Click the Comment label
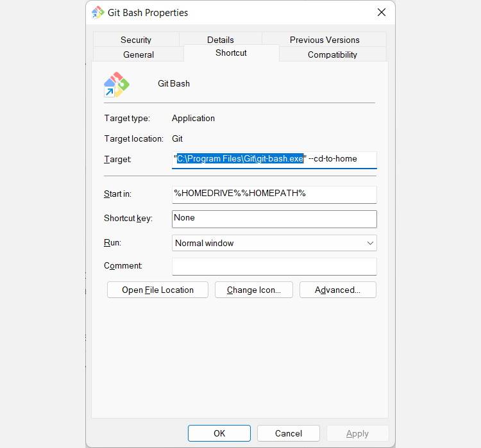Viewport: 481px width, 448px height. (x=123, y=265)
